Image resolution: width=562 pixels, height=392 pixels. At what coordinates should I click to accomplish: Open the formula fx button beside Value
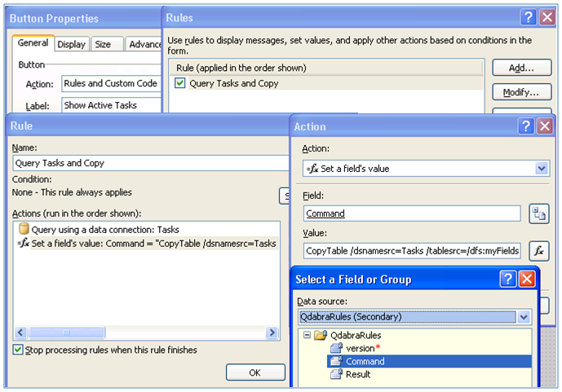coord(538,251)
